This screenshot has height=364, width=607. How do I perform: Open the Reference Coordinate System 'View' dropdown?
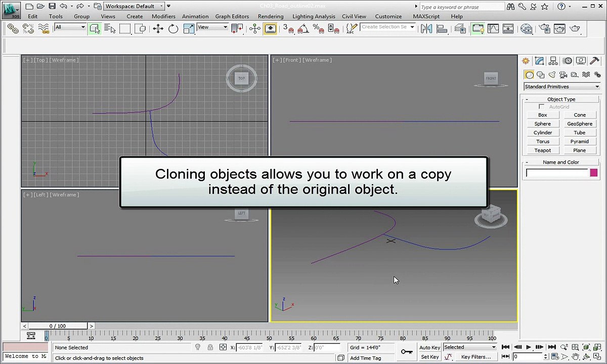pyautogui.click(x=212, y=27)
